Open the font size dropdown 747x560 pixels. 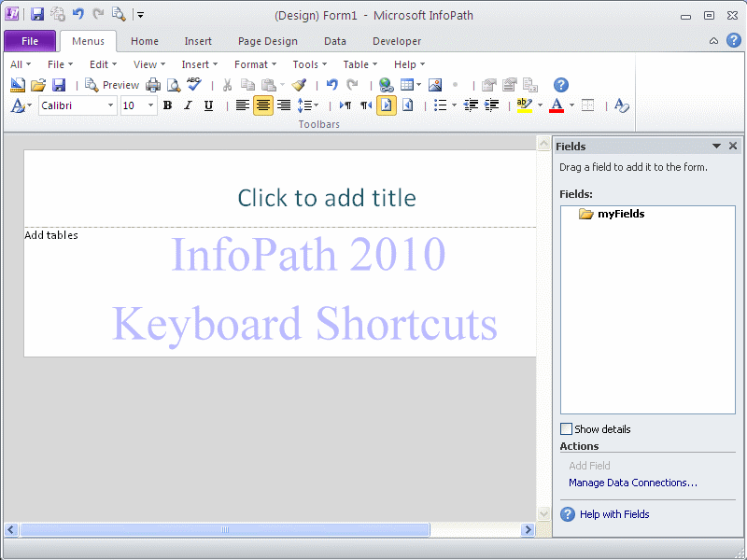point(151,105)
